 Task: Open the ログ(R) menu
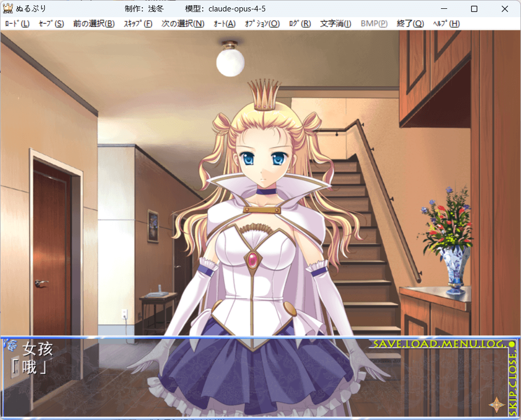299,24
